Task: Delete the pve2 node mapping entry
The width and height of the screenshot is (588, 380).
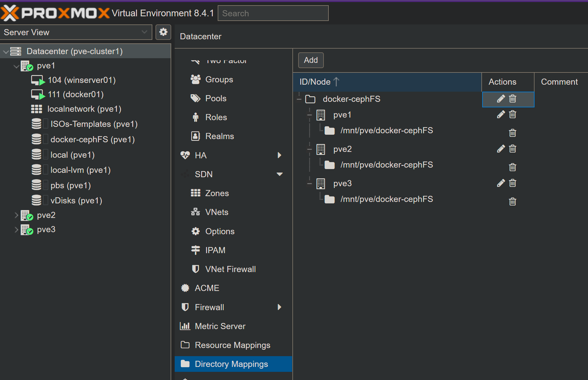Action: click(513, 149)
